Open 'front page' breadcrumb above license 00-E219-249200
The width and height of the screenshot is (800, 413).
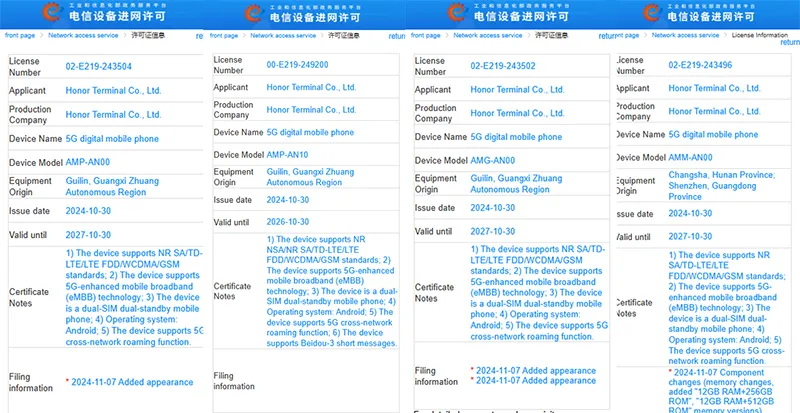pyautogui.click(x=224, y=36)
